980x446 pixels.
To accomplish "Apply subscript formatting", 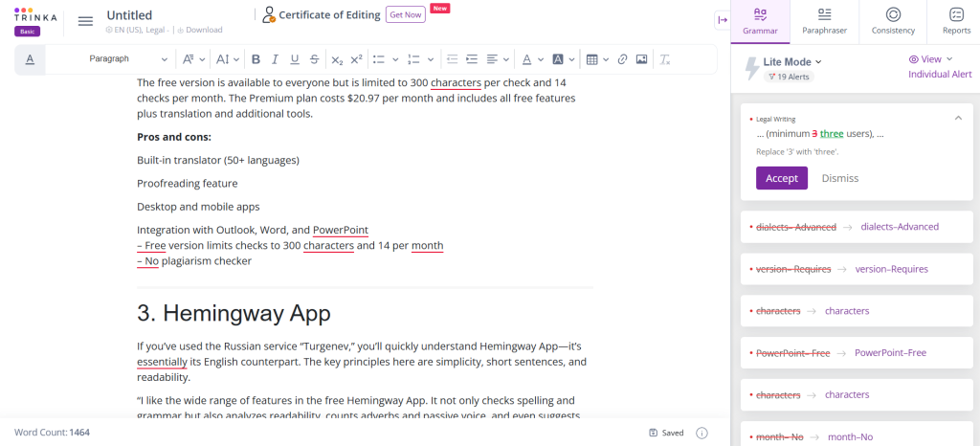I will tap(337, 59).
